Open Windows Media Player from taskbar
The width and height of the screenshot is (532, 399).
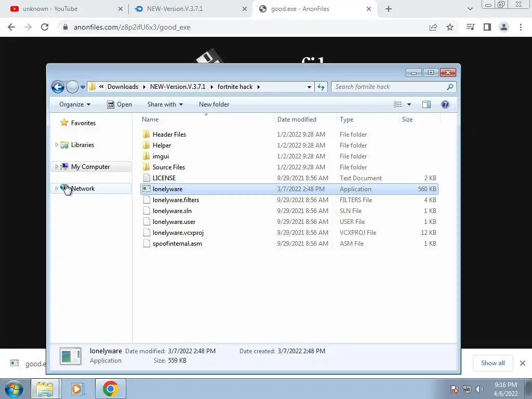click(78, 389)
